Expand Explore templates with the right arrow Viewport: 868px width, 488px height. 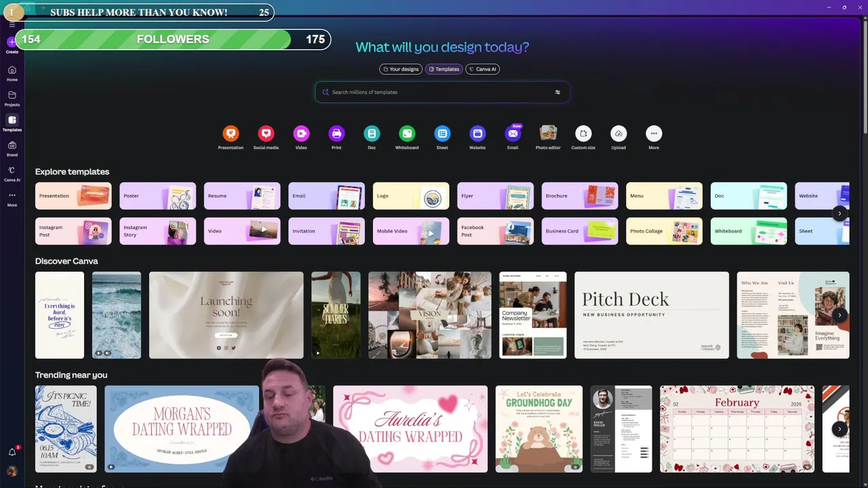click(840, 213)
